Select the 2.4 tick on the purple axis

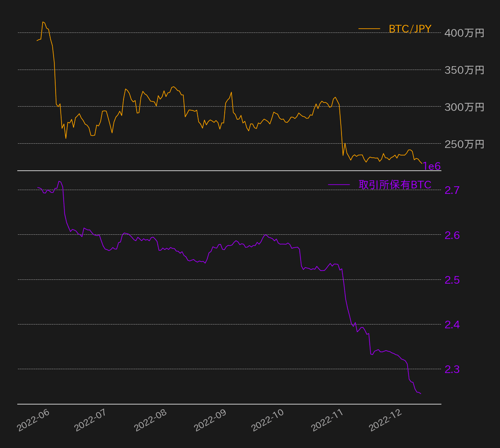(x=452, y=325)
